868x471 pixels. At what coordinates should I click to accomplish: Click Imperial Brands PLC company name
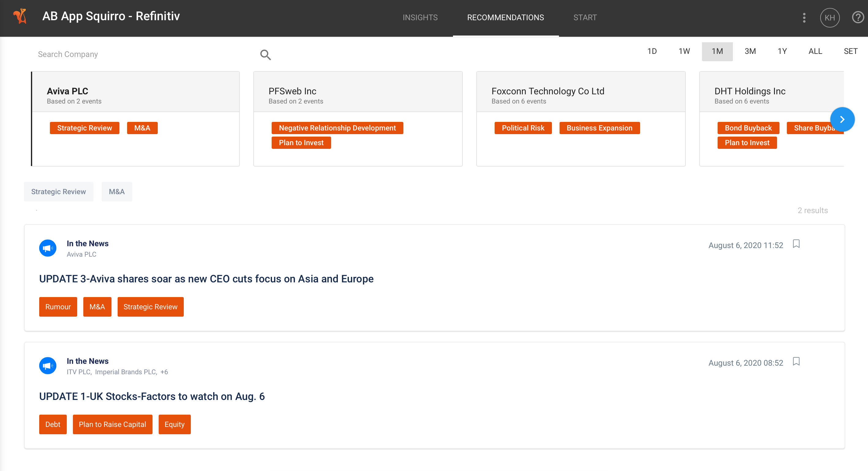[125, 372]
